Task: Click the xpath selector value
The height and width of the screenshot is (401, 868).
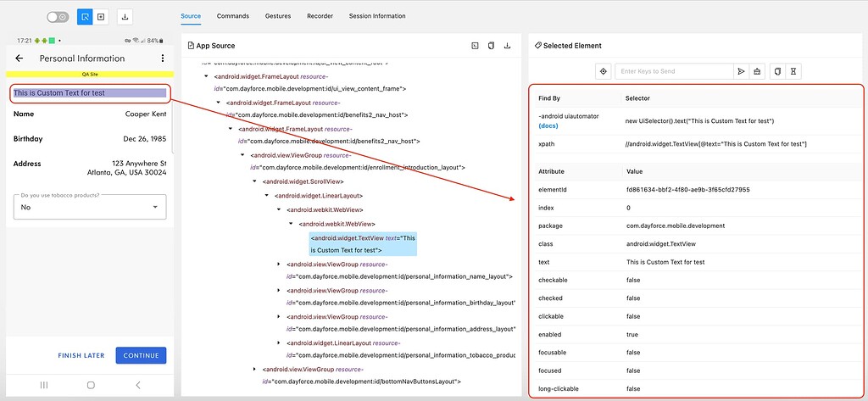Action: [x=715, y=144]
